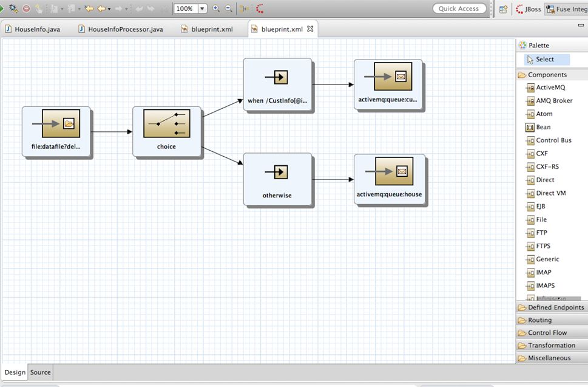Switch to the Source tab

coord(41,372)
